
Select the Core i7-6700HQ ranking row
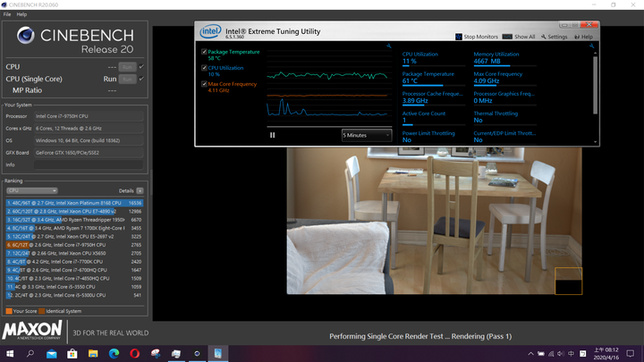click(x=74, y=270)
